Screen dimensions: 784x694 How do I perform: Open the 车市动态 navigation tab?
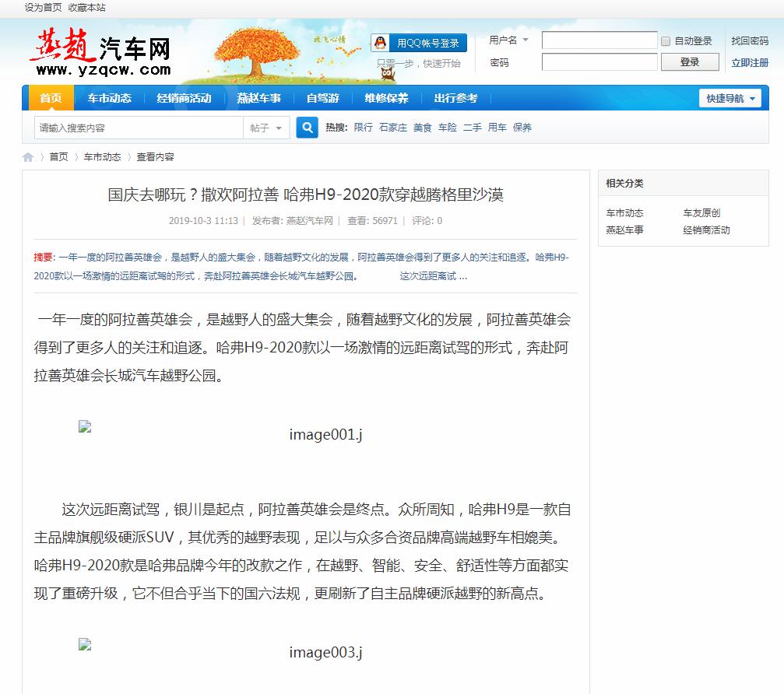tap(109, 98)
